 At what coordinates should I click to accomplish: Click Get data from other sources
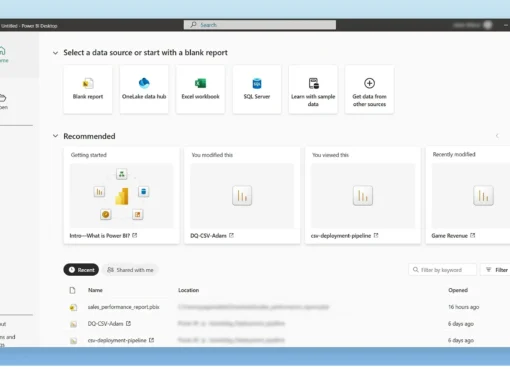(369, 90)
